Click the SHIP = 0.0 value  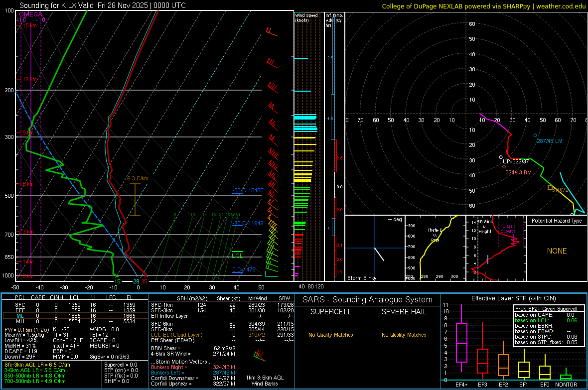(116, 381)
